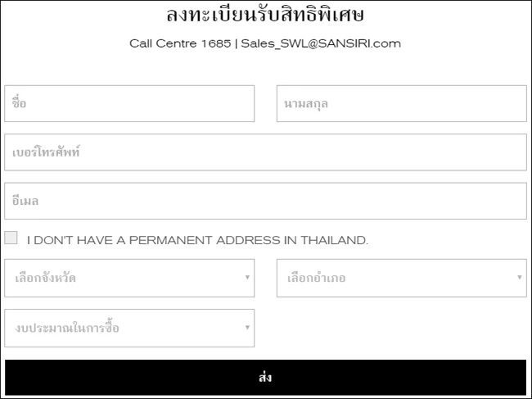Click the arrow on the budget selector
The width and height of the screenshot is (532, 399).
coord(247,328)
